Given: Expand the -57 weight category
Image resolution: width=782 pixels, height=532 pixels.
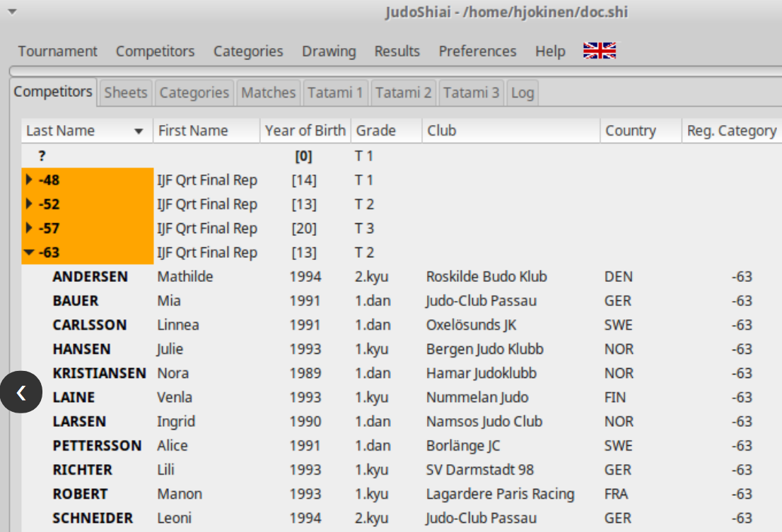Looking at the screenshot, I should [28, 228].
